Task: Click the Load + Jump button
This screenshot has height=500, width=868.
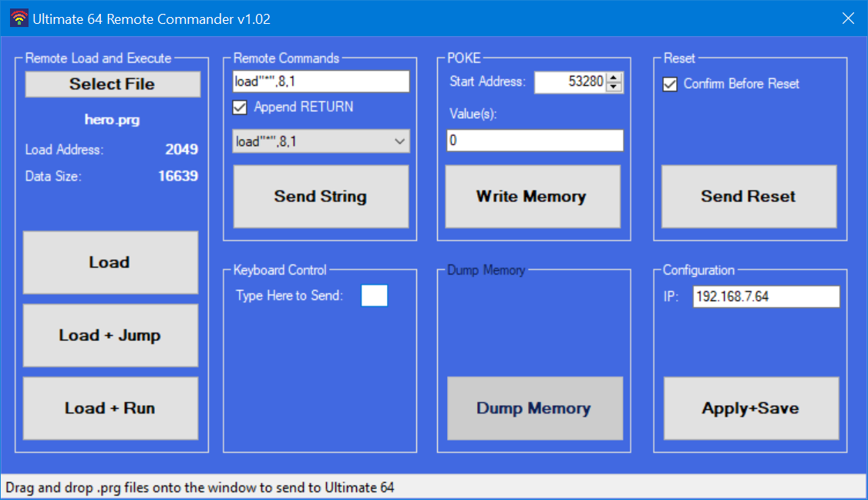Action: (111, 336)
